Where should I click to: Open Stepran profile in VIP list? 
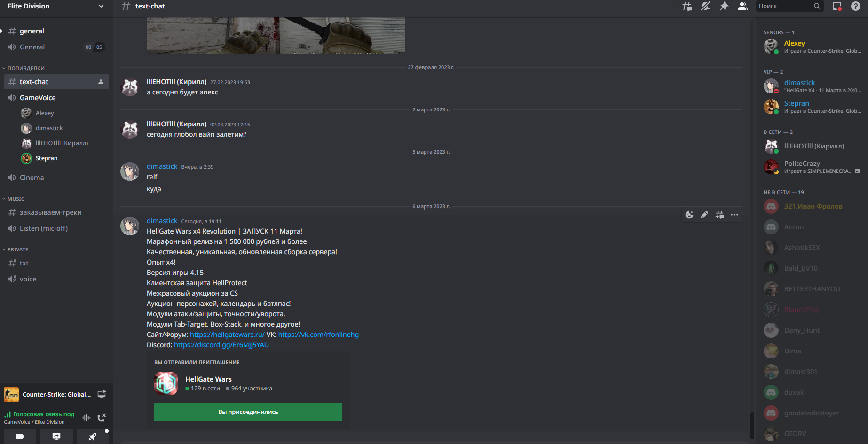coord(812,106)
